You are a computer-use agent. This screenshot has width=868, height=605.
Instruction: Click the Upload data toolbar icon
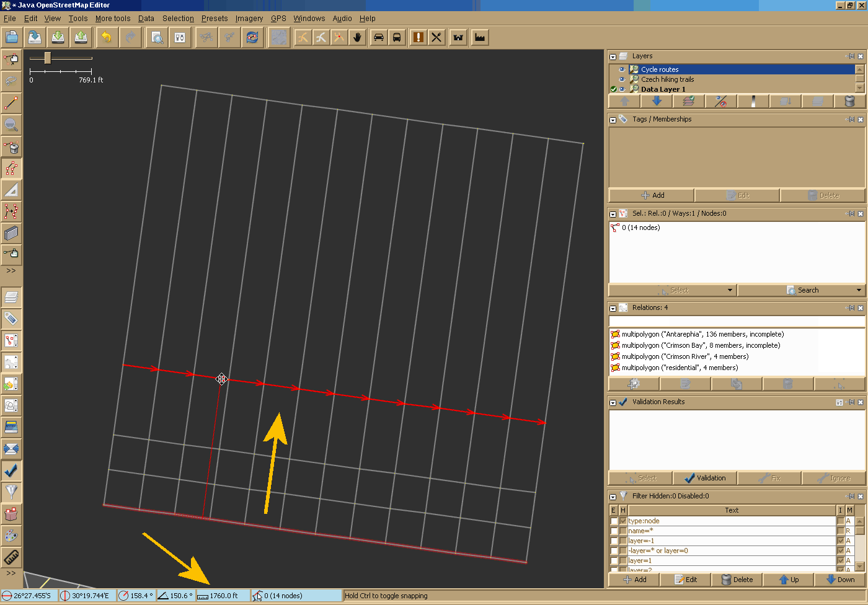tap(81, 37)
